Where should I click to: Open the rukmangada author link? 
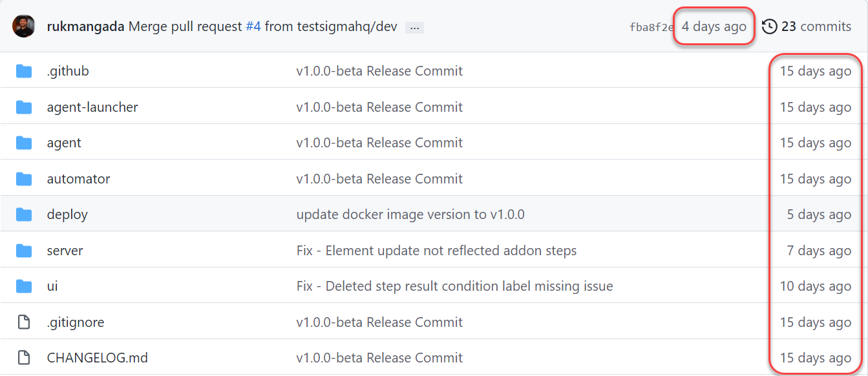point(85,26)
